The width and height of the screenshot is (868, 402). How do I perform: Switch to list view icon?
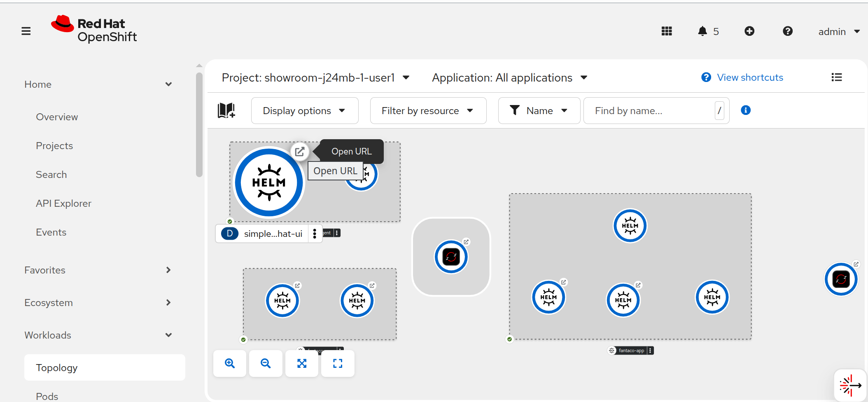836,77
